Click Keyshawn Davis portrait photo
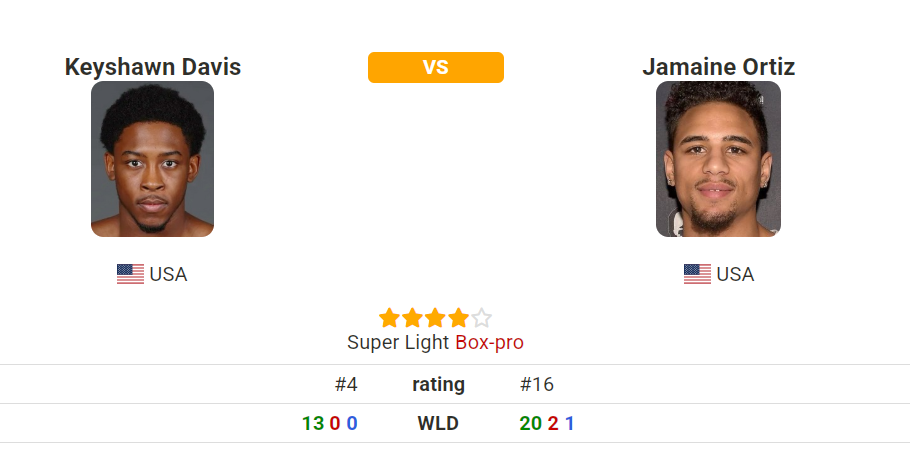Image resolution: width=910 pixels, height=455 pixels. [152, 159]
